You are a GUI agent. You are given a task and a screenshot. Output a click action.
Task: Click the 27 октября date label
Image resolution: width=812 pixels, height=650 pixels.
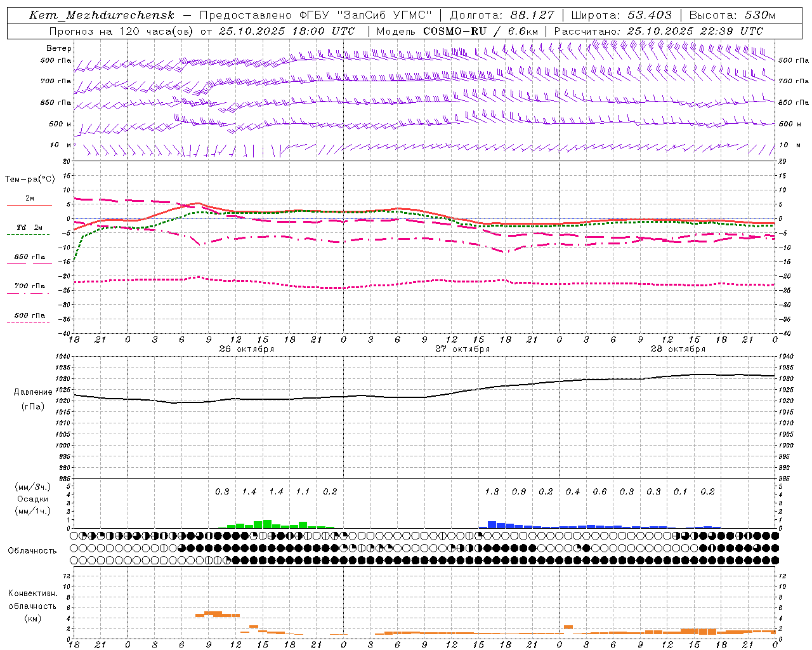point(462,349)
